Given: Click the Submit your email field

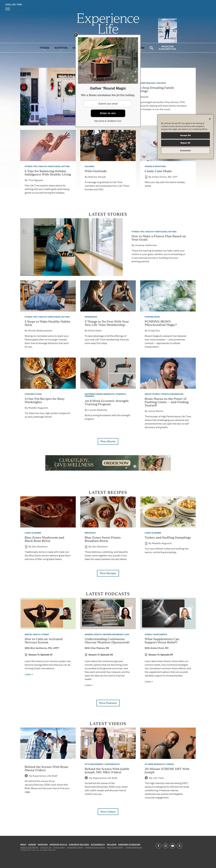Looking at the screenshot, I should click(108, 104).
